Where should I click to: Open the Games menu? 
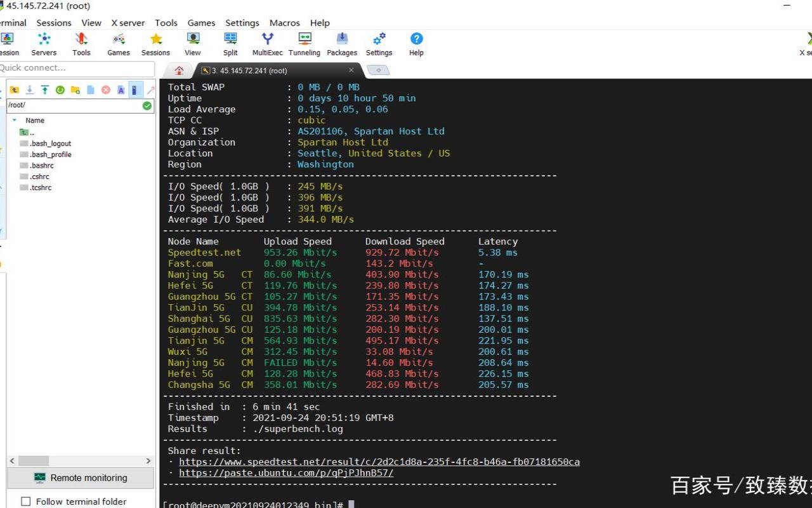point(201,22)
